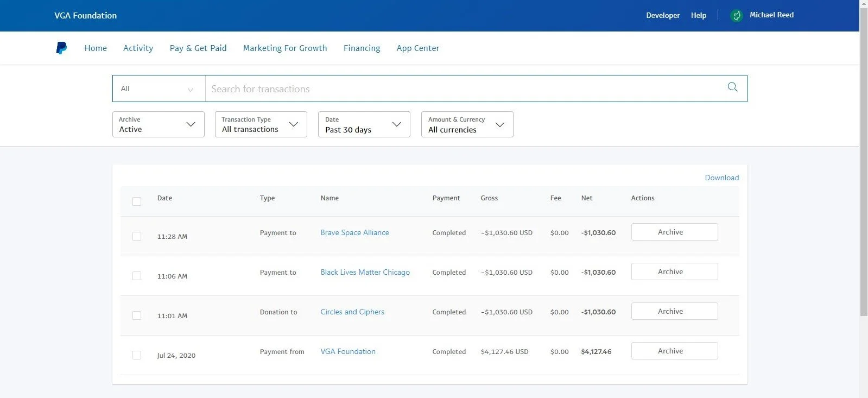Open VGA Foundation transaction link

click(348, 351)
